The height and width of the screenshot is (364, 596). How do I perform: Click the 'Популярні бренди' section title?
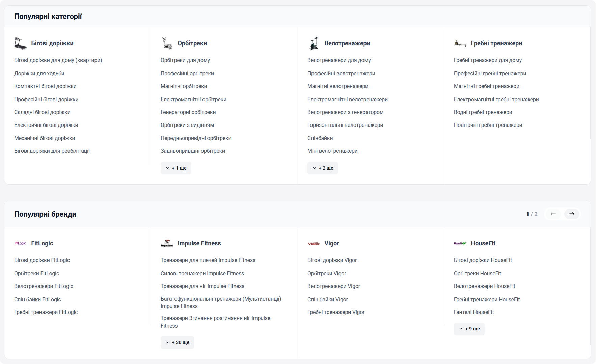[x=45, y=214]
